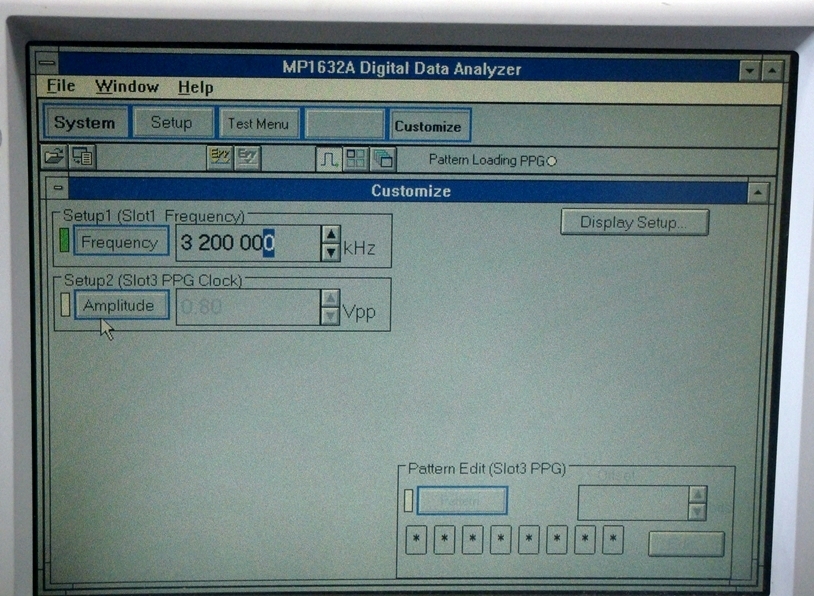Viewport: 814px width, 596px height.
Task: Click the Amplitude button
Action: 121,305
